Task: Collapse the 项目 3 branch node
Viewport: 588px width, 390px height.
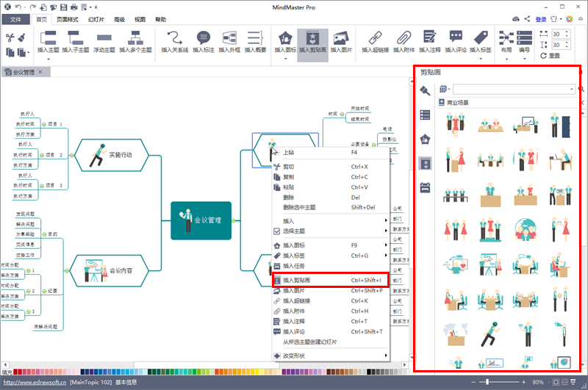Action: [42, 185]
